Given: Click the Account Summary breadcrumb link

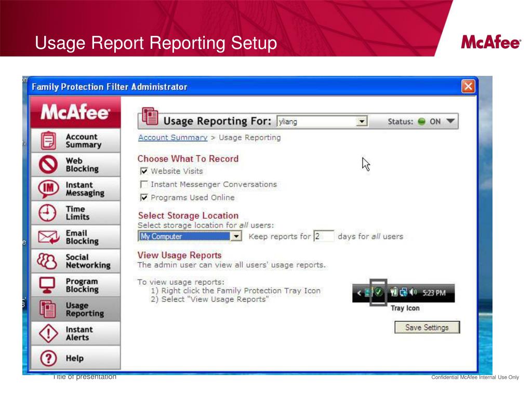Looking at the screenshot, I should click(172, 137).
